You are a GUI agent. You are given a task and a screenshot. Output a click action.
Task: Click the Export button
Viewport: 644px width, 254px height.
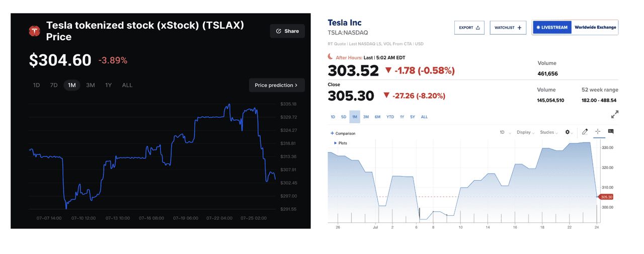(469, 28)
